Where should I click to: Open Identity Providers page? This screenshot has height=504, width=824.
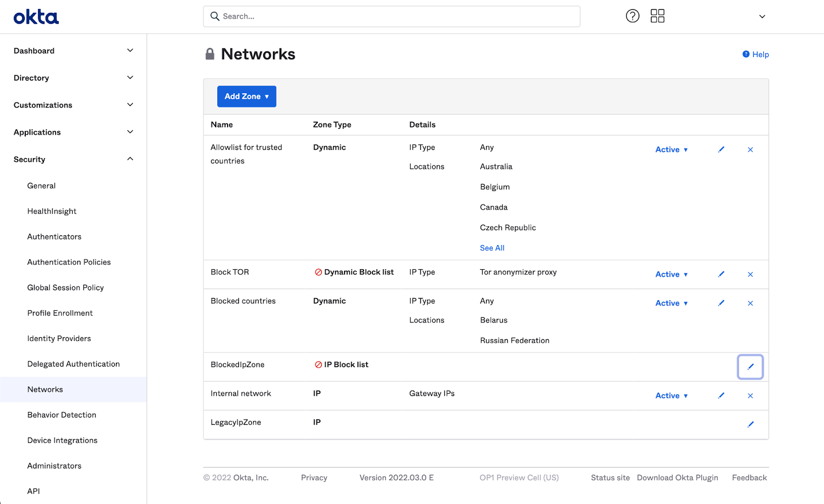click(x=59, y=339)
